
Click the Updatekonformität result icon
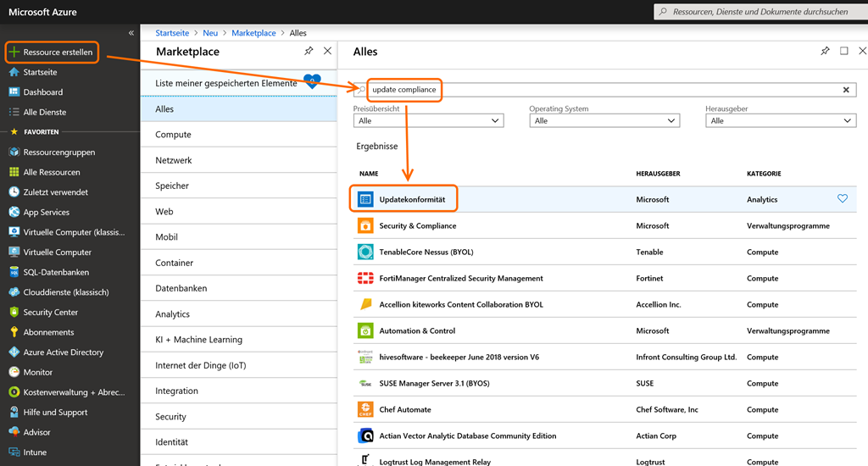[365, 199]
